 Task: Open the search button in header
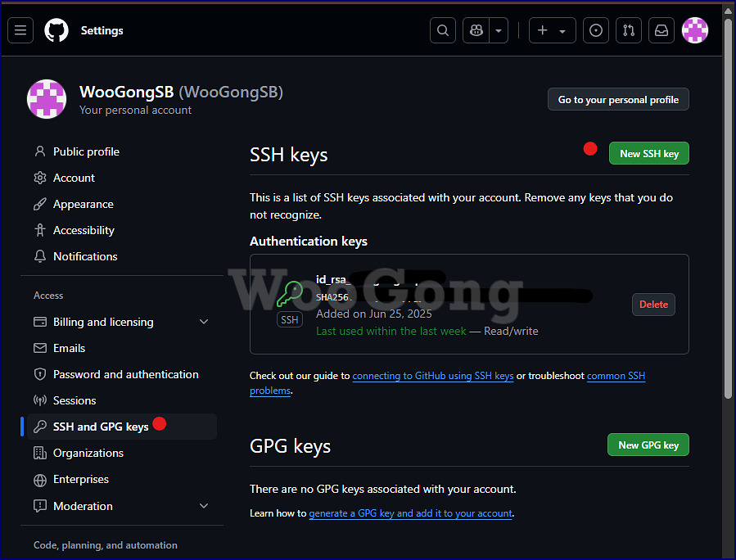point(443,30)
